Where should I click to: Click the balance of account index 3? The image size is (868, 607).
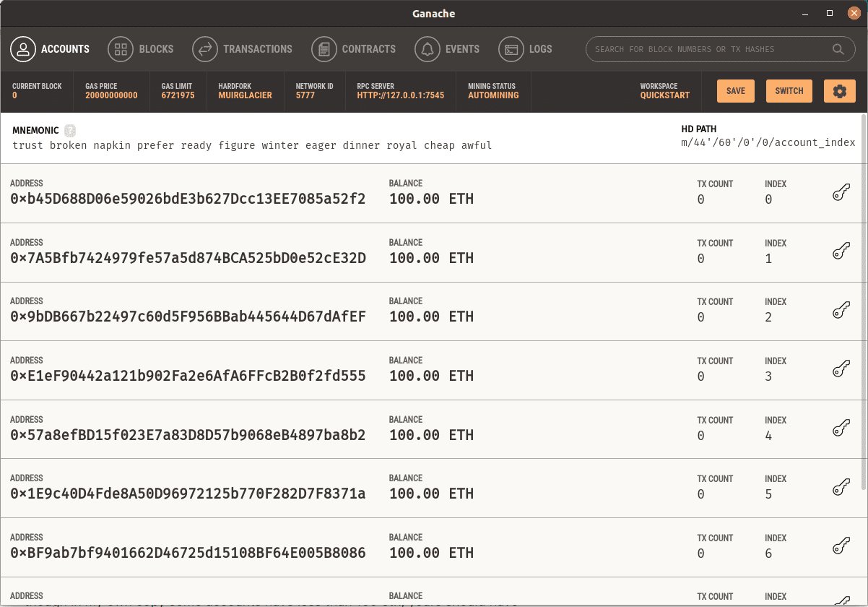tap(431, 376)
